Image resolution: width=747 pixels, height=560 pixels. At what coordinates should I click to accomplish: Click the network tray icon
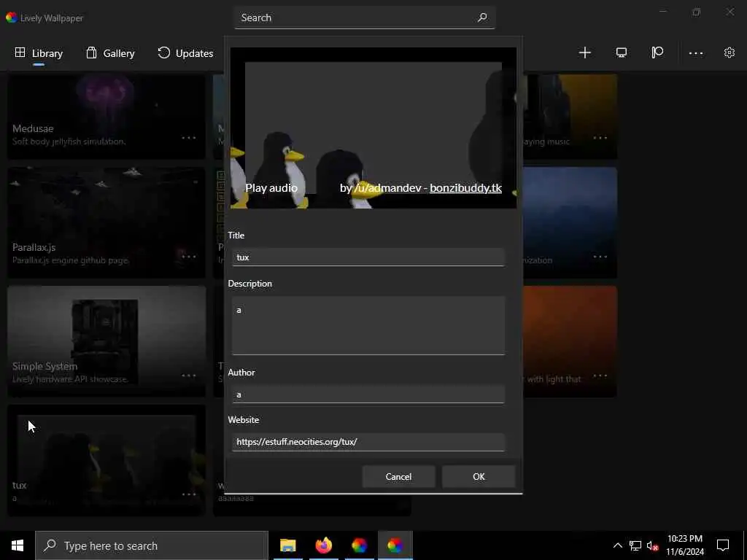[635, 545]
